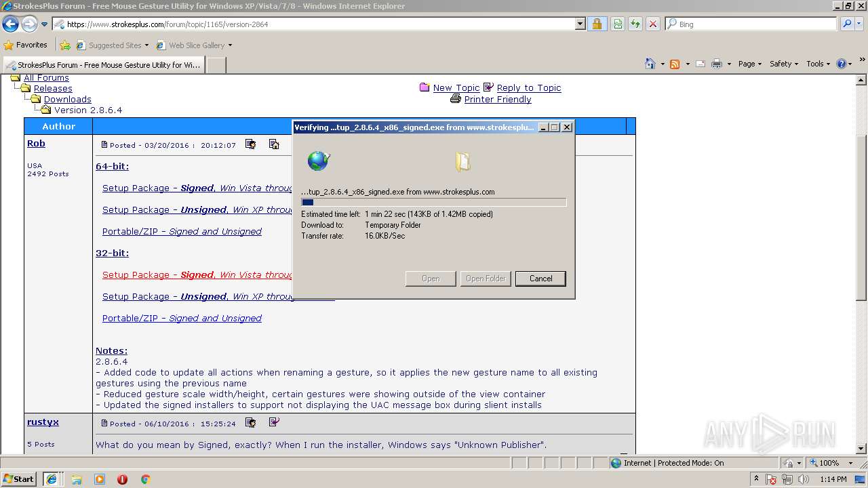Click the Printer Friendly link
Viewport: 868px width, 488px height.
click(x=498, y=100)
